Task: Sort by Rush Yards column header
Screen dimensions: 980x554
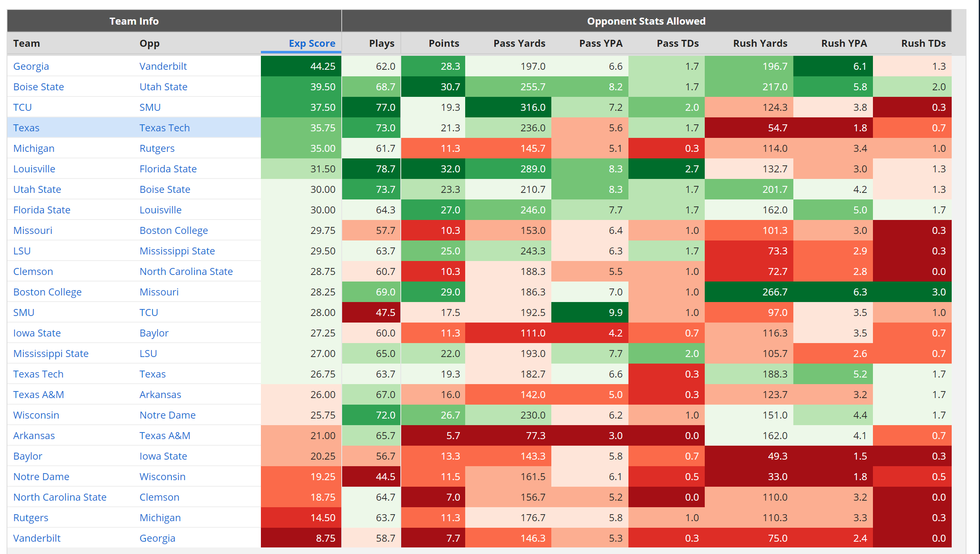Action: 760,43
